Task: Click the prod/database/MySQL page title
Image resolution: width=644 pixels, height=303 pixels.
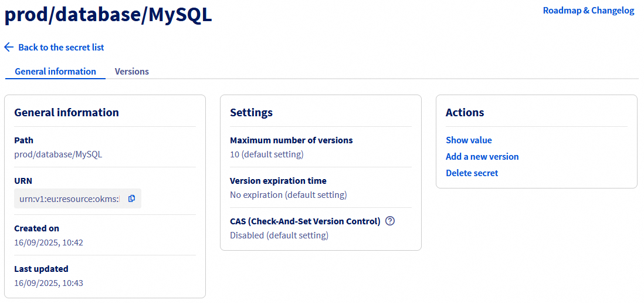Action: (108, 15)
